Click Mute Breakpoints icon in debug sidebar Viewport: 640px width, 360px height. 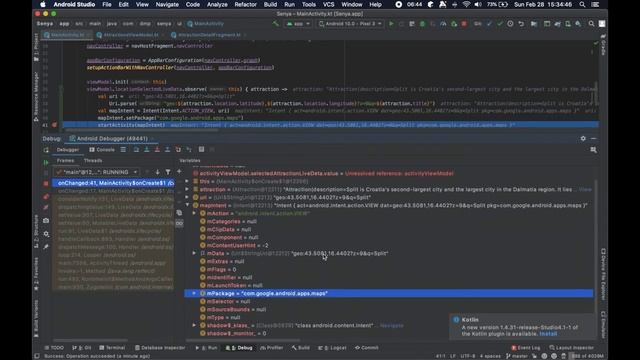(46, 207)
